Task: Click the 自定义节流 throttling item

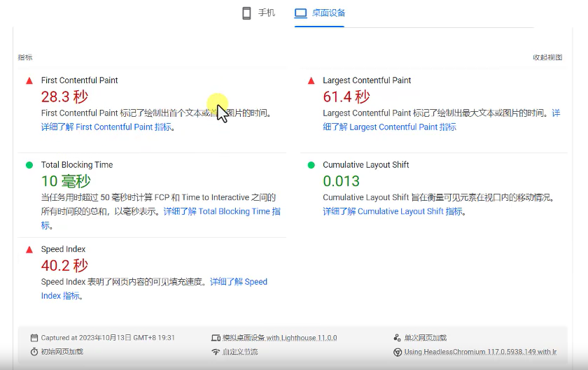Action: pos(239,352)
